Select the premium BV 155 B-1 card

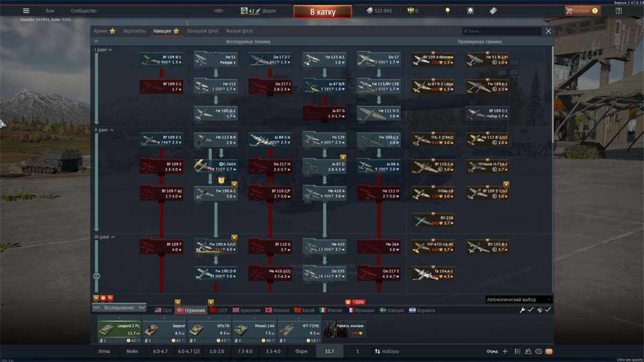pyautogui.click(x=487, y=247)
